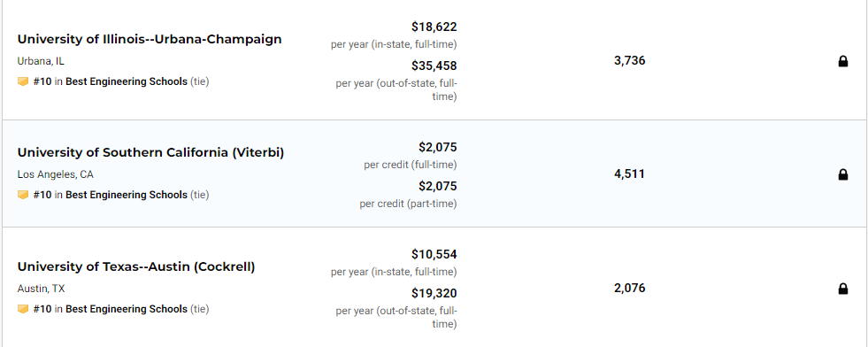Viewport: 868px width, 347px height.
Task: Click ranking badge icon for USC Viterbi
Action: pos(23,196)
